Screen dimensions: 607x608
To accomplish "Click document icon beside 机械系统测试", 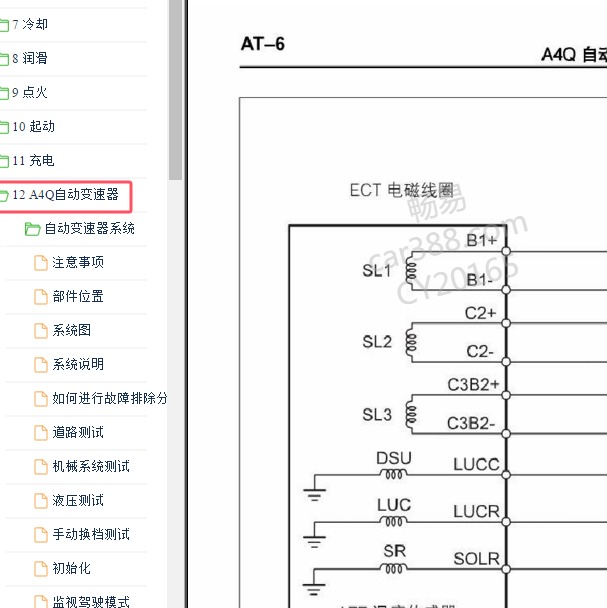I will coord(41,467).
